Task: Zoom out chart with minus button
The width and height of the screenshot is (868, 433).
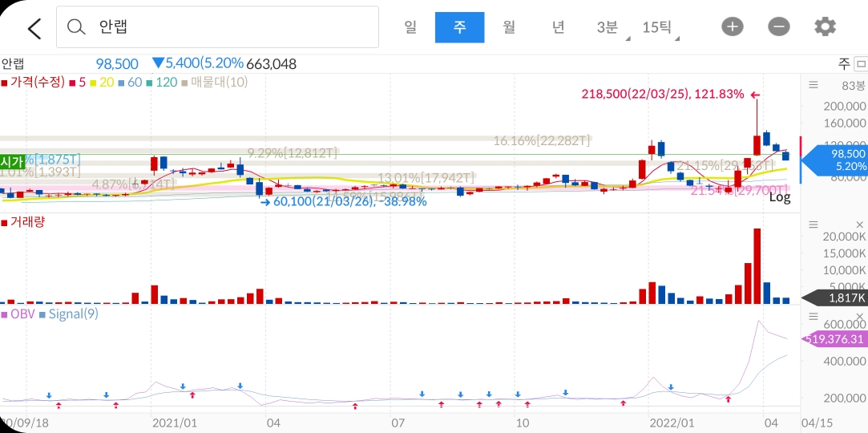Action: click(x=778, y=26)
